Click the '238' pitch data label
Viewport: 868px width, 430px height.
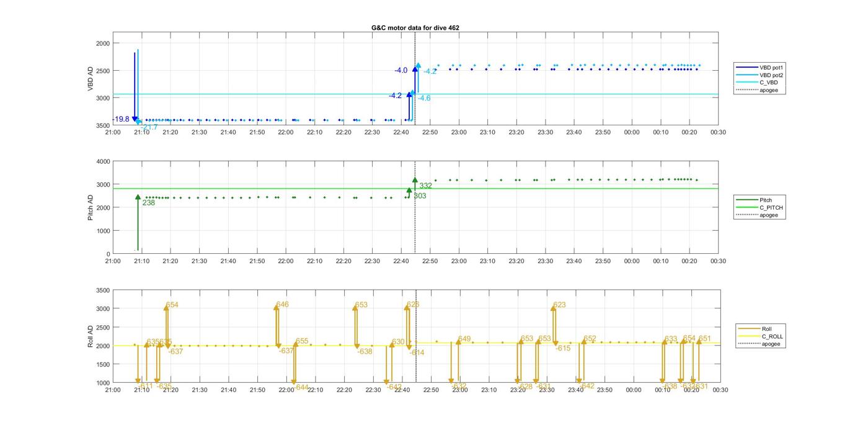pos(149,203)
